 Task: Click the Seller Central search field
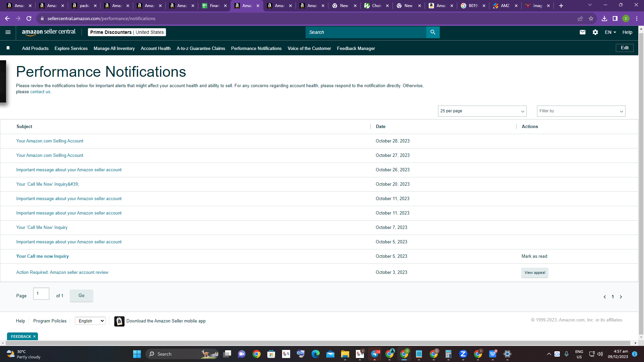366,32
